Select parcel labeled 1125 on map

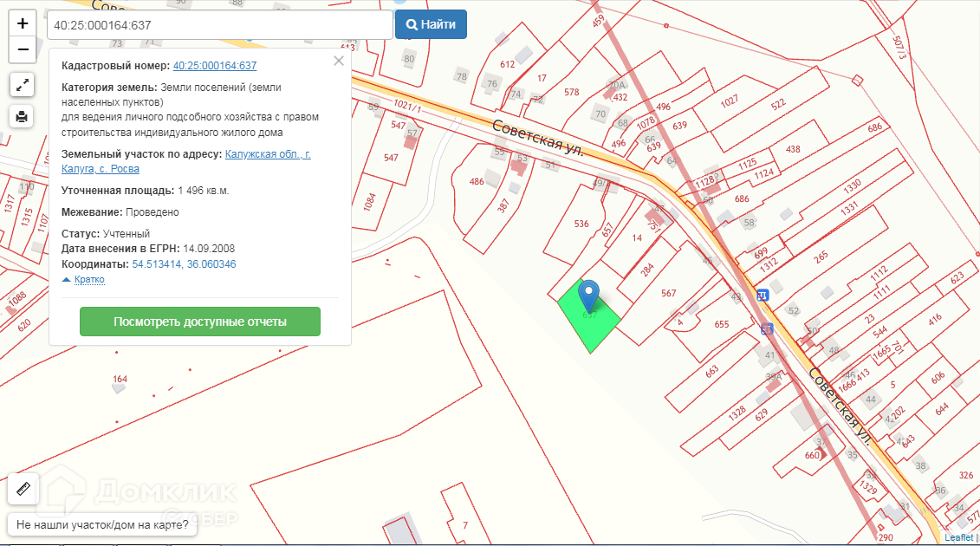tap(748, 165)
